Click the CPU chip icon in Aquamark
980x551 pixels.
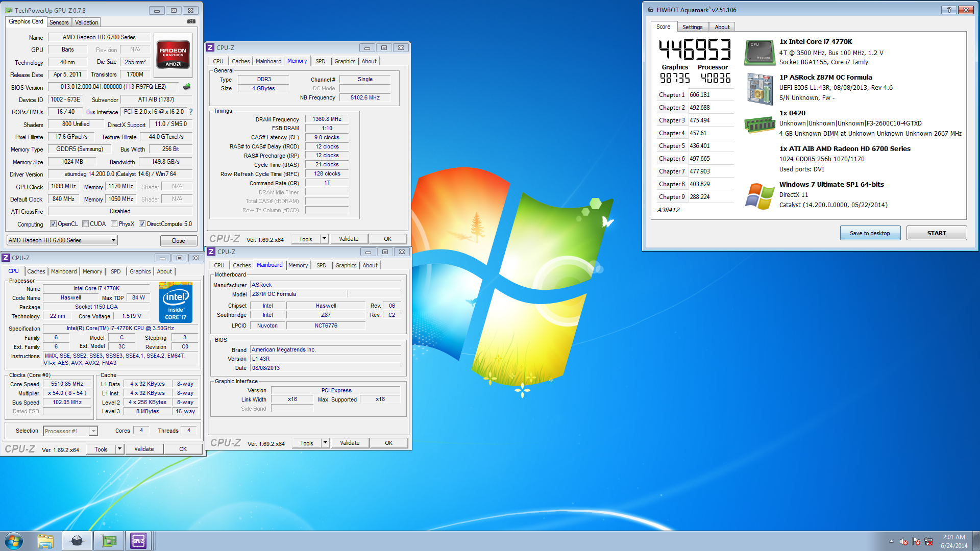[759, 52]
